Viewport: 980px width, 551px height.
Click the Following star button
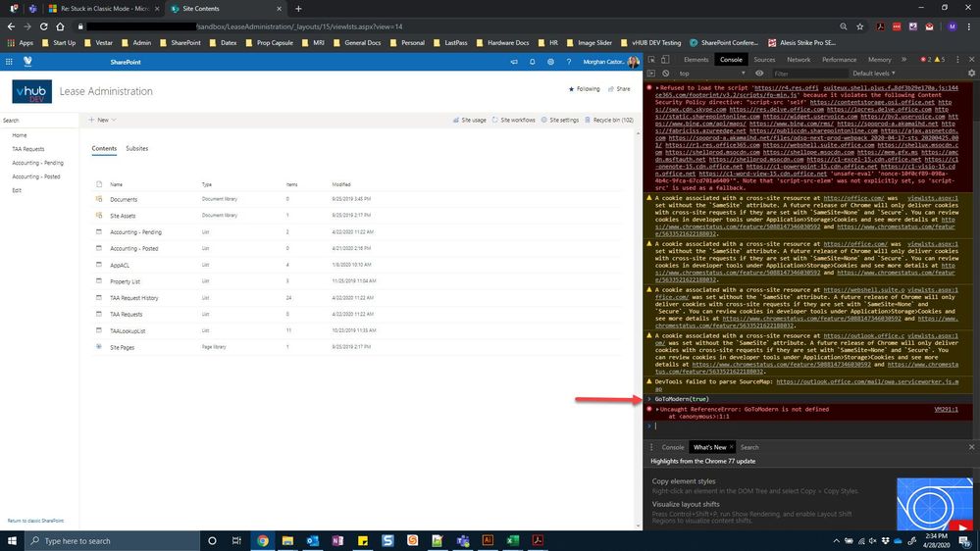coord(584,89)
